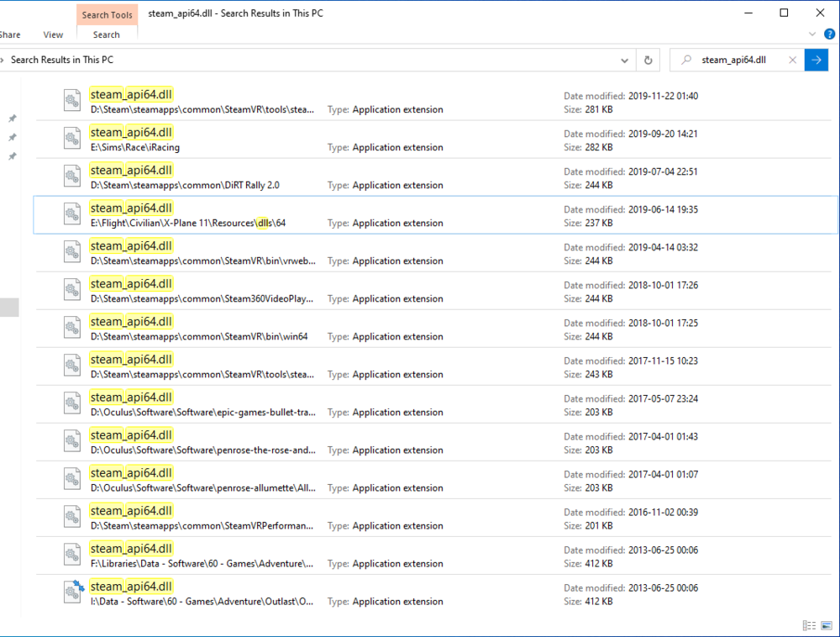Select file icon of result dated 2017-11-15
This screenshot has width=840, height=637.
(x=72, y=366)
